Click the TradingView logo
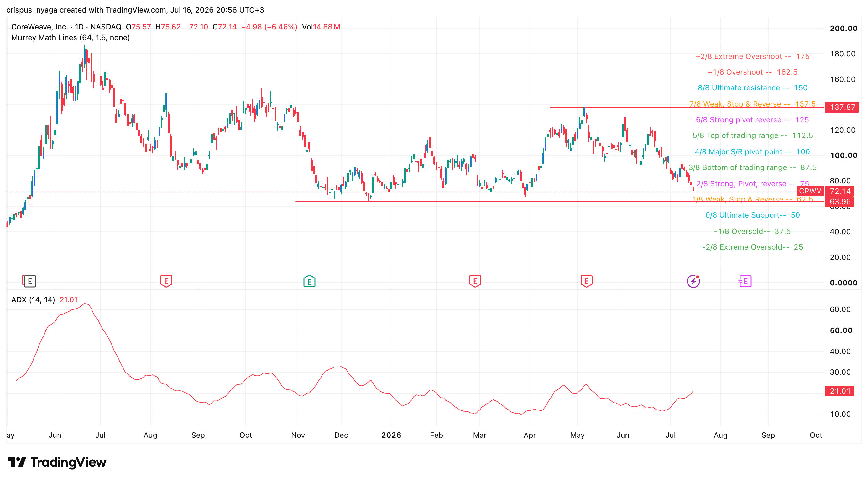The image size is (868, 481). (57, 462)
